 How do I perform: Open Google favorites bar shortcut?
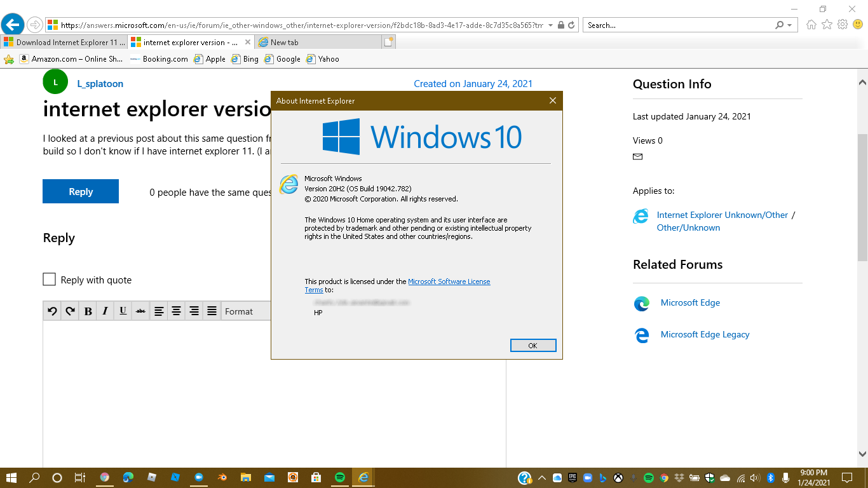click(282, 59)
